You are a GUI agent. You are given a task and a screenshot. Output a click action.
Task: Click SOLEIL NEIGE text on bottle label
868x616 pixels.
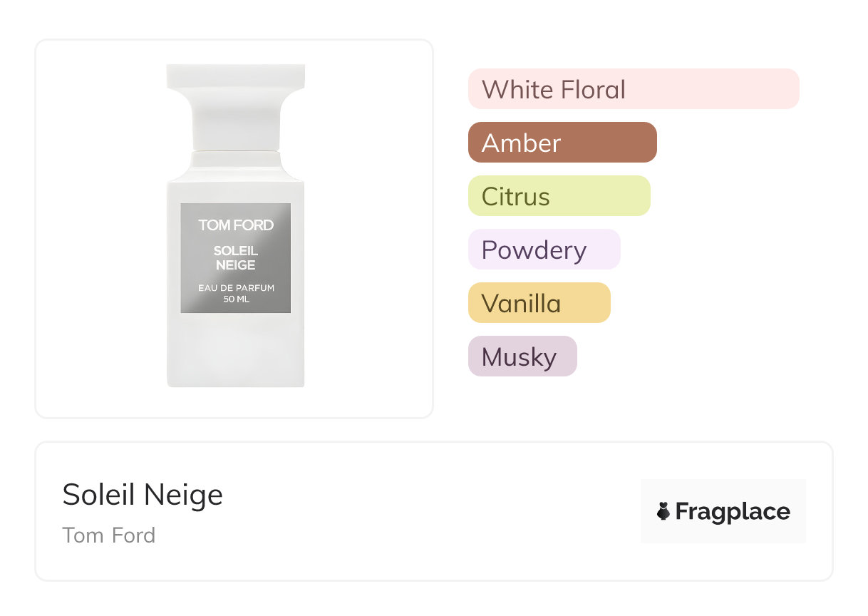tap(236, 258)
